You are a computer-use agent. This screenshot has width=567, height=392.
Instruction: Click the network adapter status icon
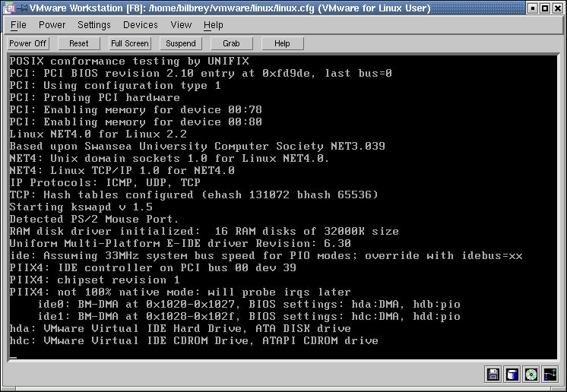pyautogui.click(x=550, y=374)
